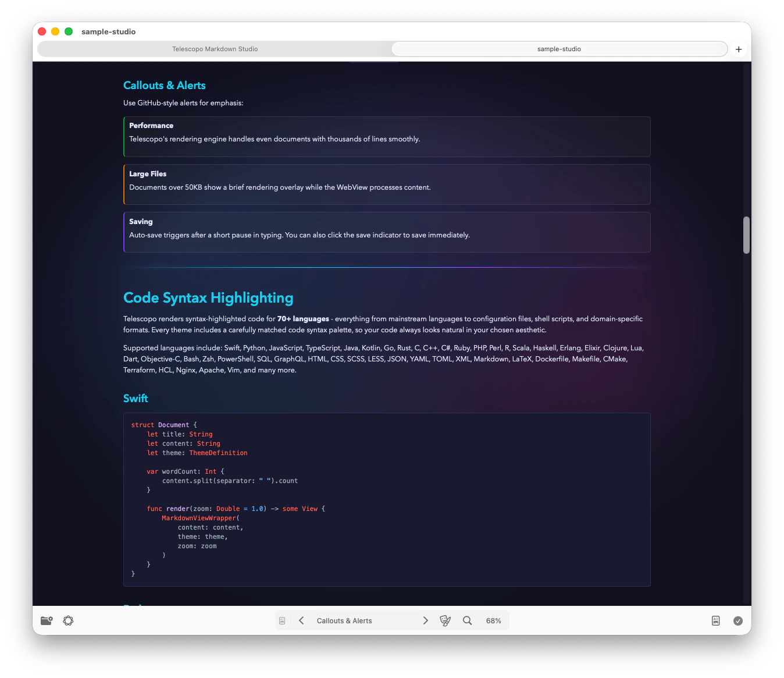Open the theme picker masks icon

446,620
